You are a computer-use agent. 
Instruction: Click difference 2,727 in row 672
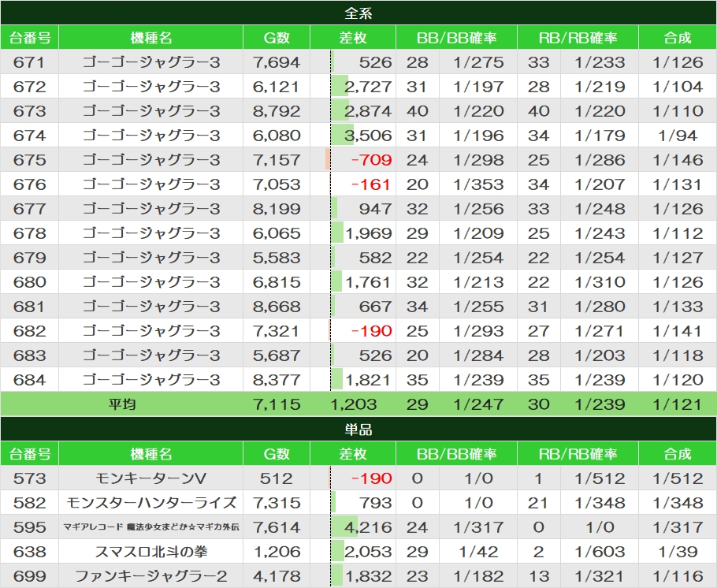coord(368,87)
